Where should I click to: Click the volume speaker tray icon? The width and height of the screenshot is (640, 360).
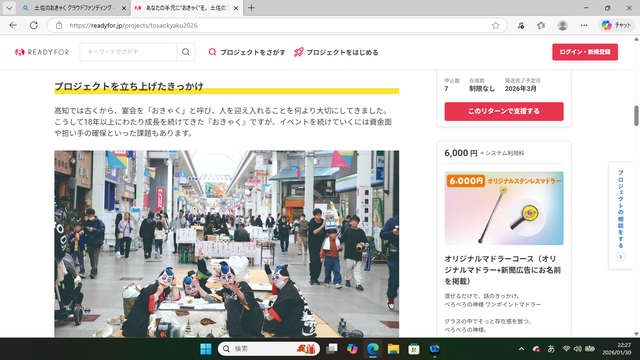578,349
